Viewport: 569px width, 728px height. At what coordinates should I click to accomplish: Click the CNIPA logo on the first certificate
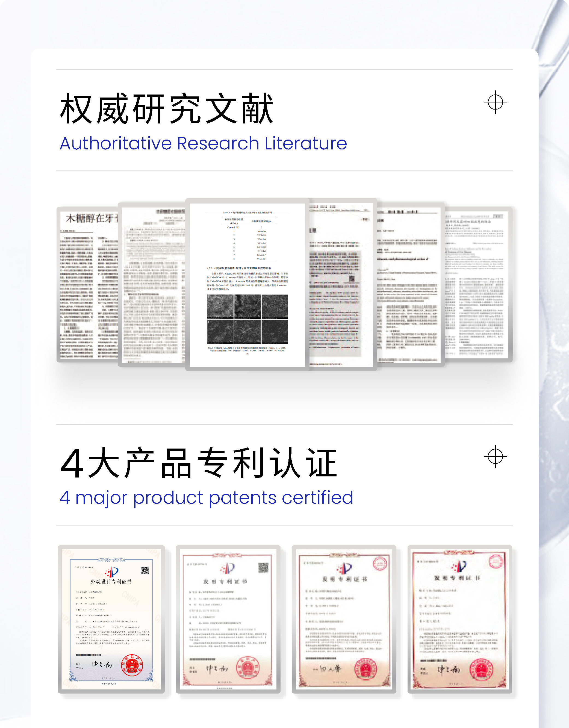(112, 572)
